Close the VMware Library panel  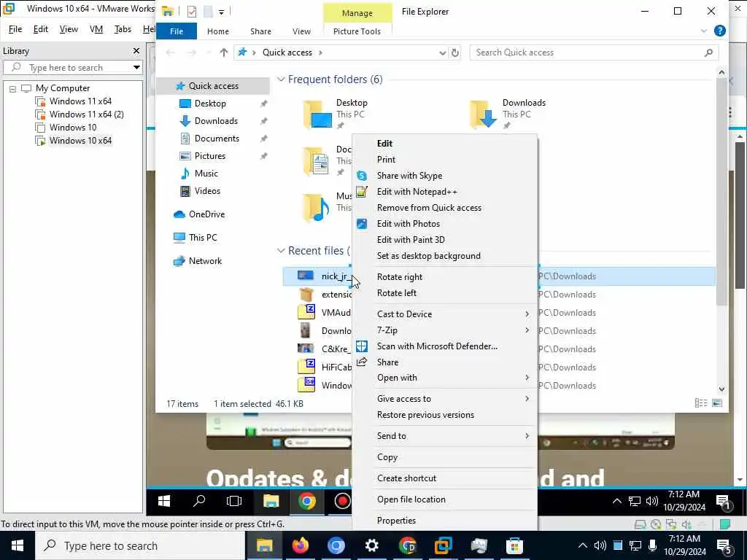(136, 50)
